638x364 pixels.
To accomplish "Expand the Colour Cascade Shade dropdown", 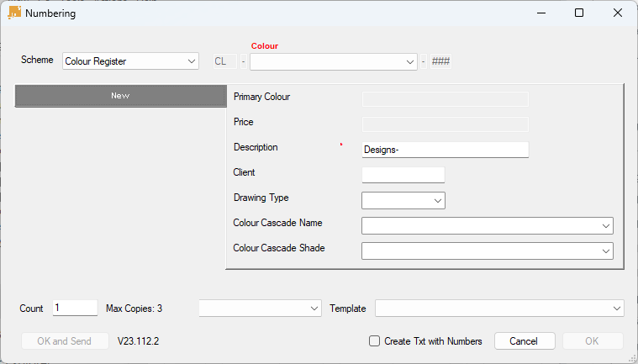I will (x=487, y=251).
